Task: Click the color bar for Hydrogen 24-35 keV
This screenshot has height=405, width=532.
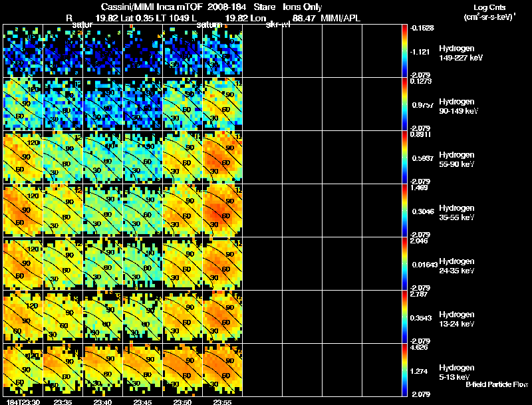Action: [x=404, y=263]
